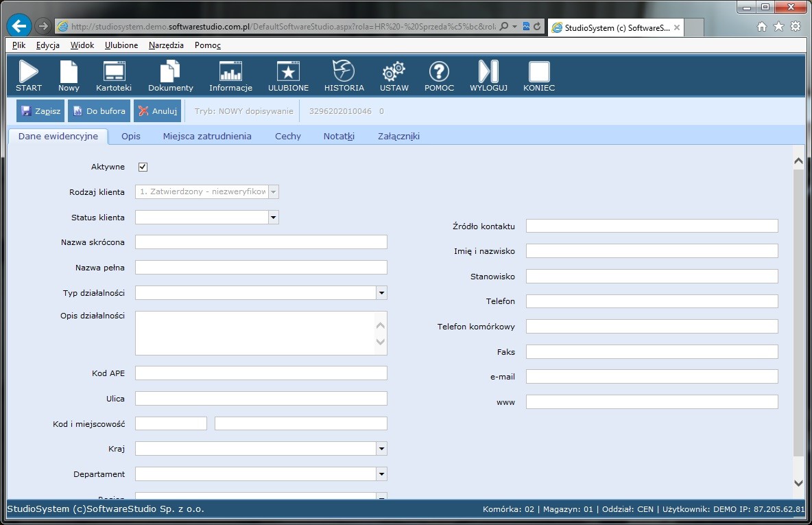Go back with browser back arrow

(19, 25)
